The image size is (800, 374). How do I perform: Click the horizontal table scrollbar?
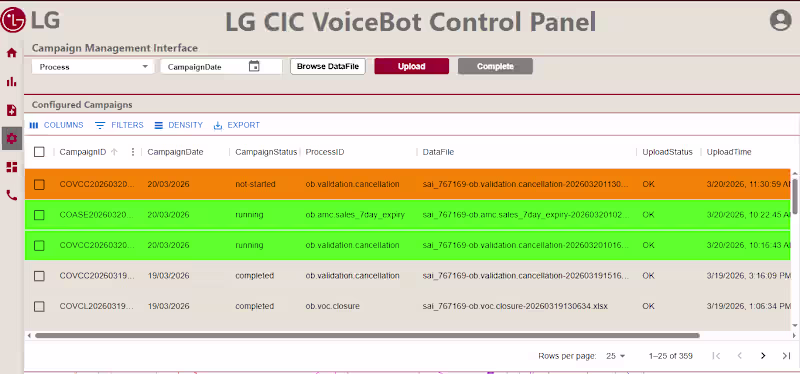[x=367, y=335]
